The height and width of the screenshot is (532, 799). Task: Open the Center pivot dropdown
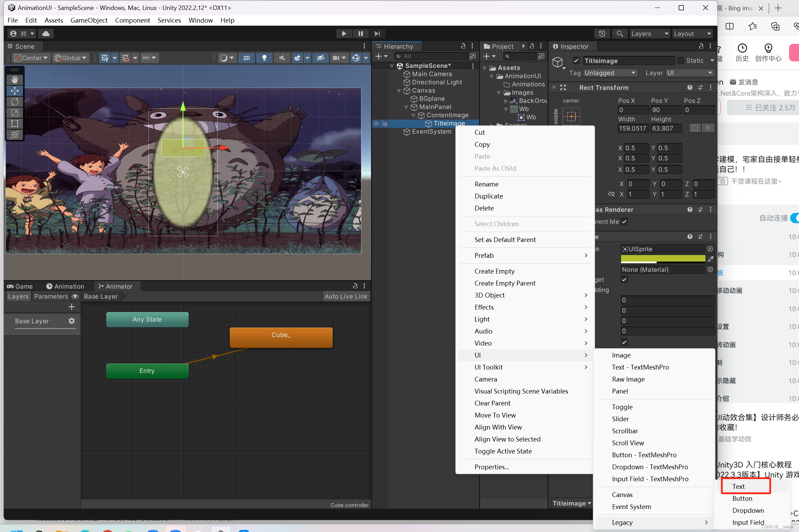pyautogui.click(x=32, y=58)
